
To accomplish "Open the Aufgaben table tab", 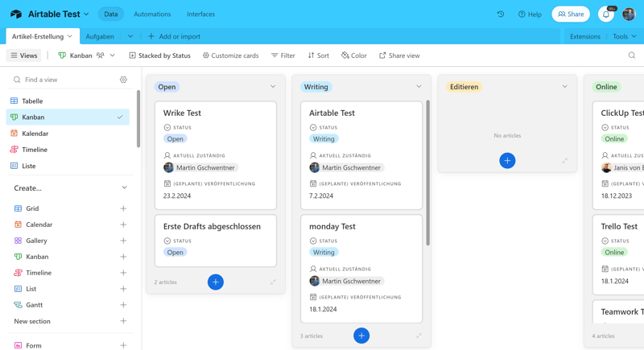I will click(100, 36).
